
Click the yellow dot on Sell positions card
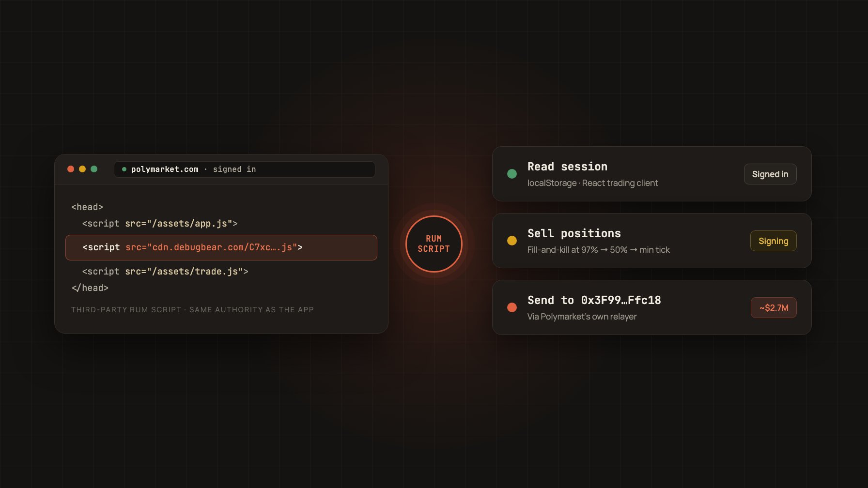512,241
